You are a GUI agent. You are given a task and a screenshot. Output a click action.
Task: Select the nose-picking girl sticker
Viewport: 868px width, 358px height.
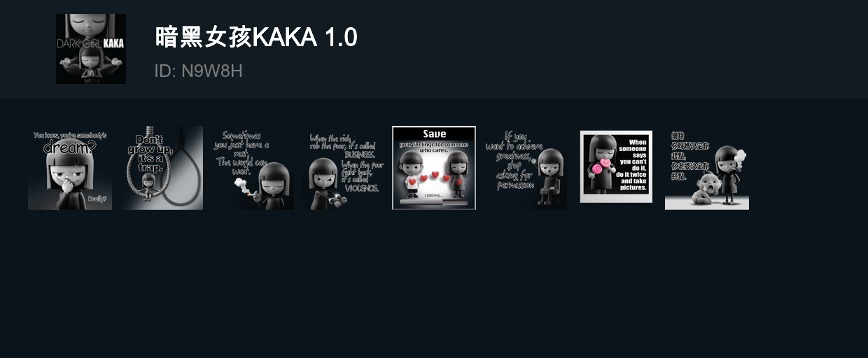[x=70, y=168]
